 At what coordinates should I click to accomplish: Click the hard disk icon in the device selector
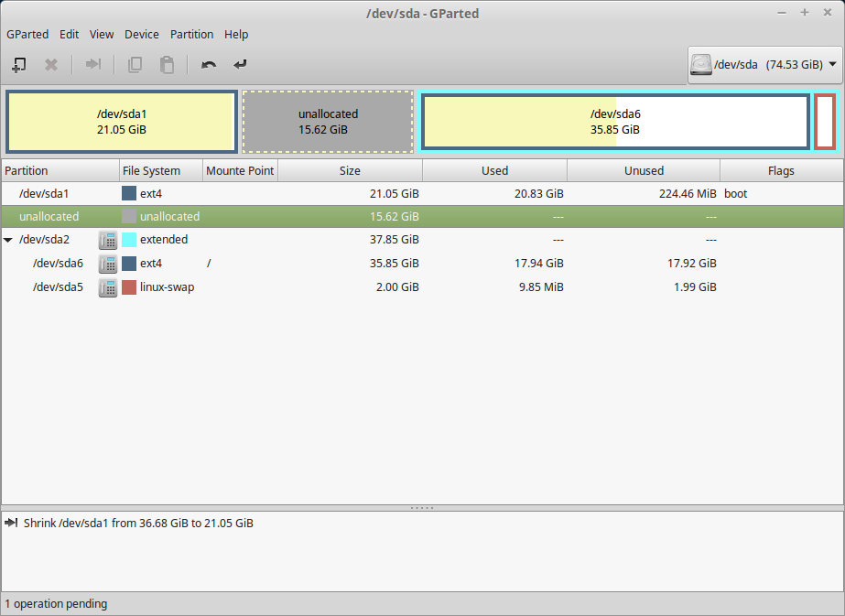click(x=701, y=64)
